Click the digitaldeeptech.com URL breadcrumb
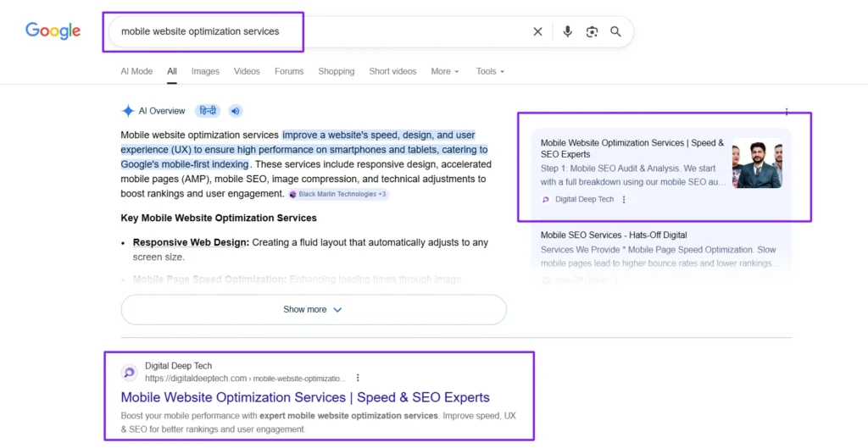Screen dimensions: 868x448 tap(245, 379)
